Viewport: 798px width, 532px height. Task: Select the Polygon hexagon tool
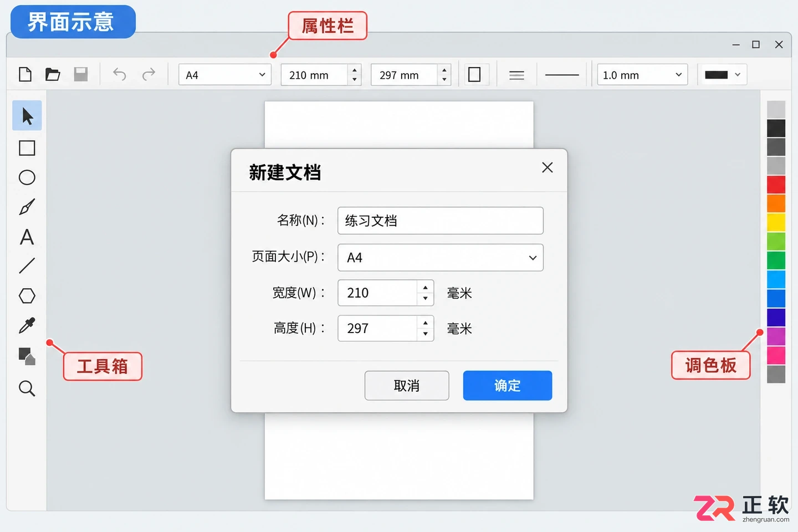pyautogui.click(x=27, y=296)
